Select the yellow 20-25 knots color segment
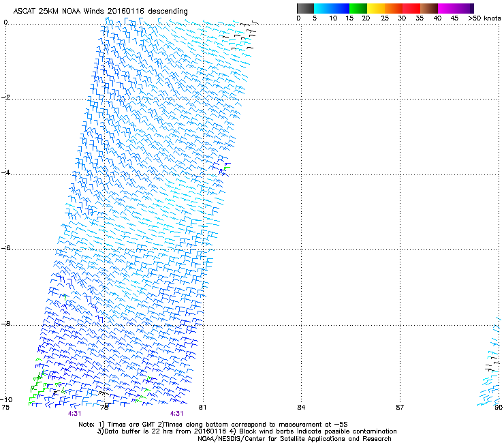 coord(376,8)
